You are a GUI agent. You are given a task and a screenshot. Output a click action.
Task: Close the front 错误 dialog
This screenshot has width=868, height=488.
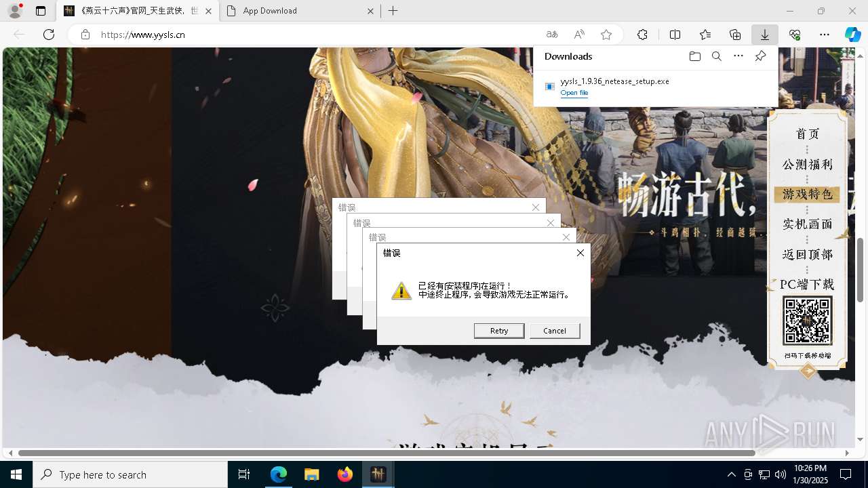(x=580, y=253)
